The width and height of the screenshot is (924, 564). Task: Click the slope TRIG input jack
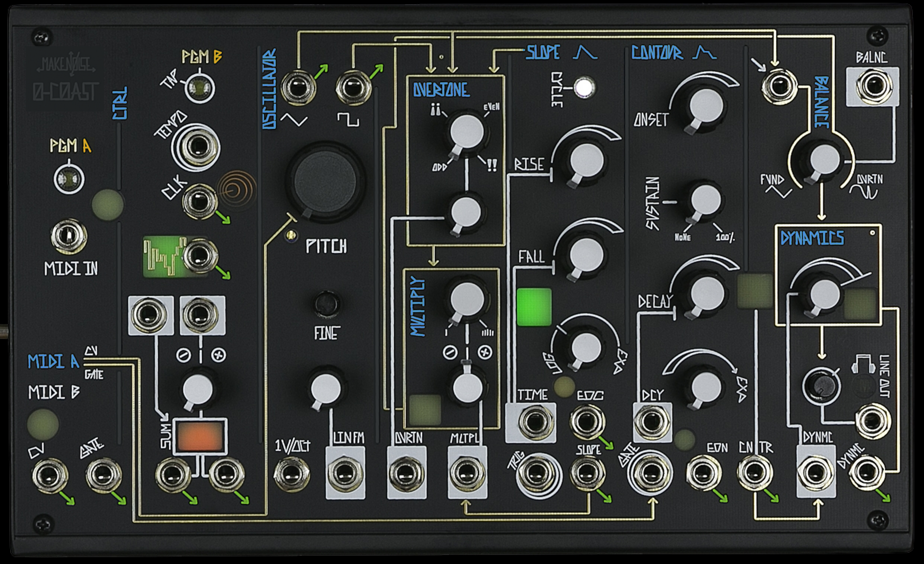537,474
